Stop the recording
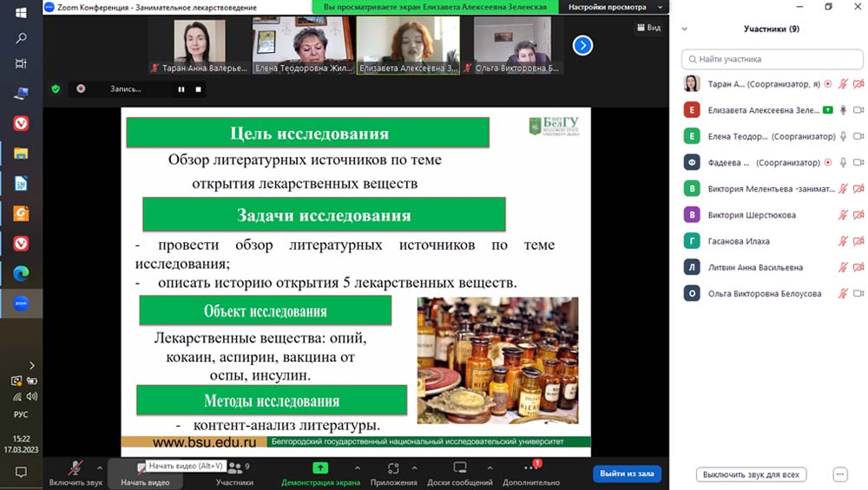 198,88
